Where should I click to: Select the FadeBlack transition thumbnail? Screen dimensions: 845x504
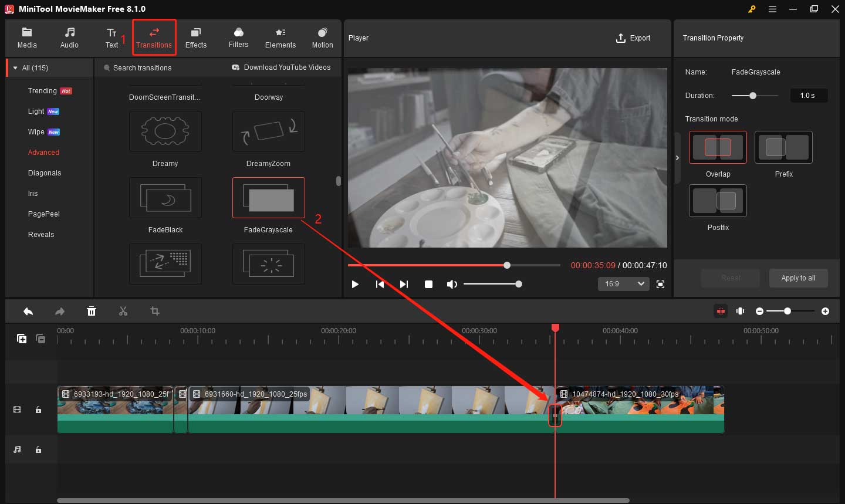[165, 198]
